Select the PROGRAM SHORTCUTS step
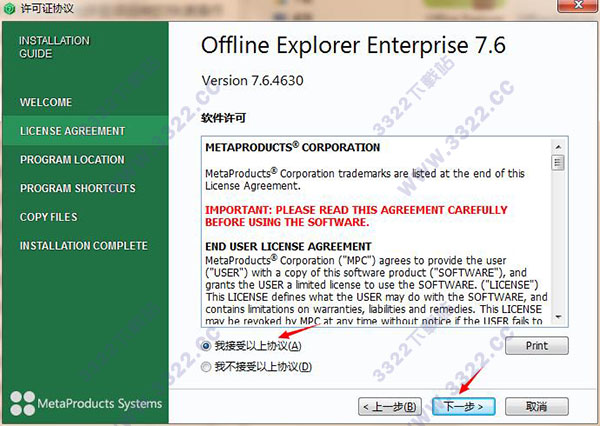Screen dimensions: 600x426 78,188
